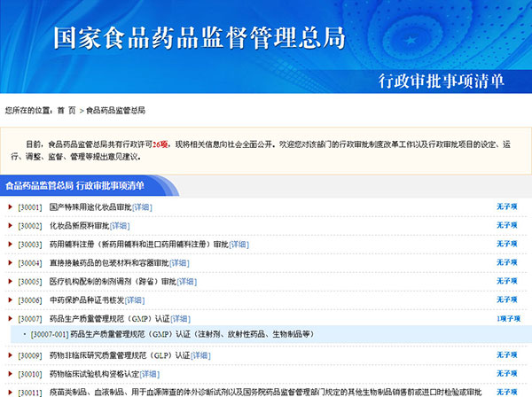Click 食品药品监管总局 breadcrumb link
Viewport: 532px width, 397px height.
[115, 110]
